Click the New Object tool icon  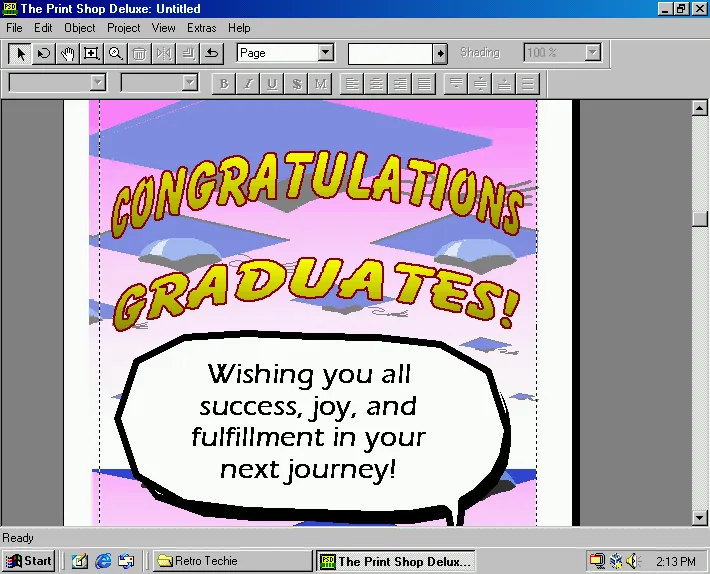click(91, 53)
